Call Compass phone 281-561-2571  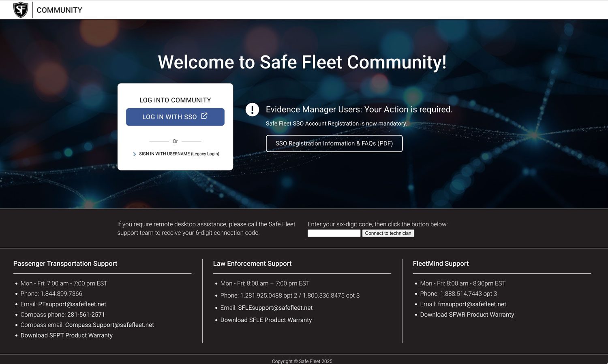coord(86,315)
